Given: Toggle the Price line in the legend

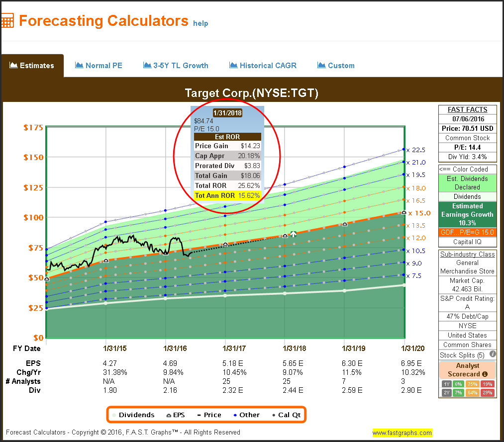Looking at the screenshot, I should [x=209, y=415].
